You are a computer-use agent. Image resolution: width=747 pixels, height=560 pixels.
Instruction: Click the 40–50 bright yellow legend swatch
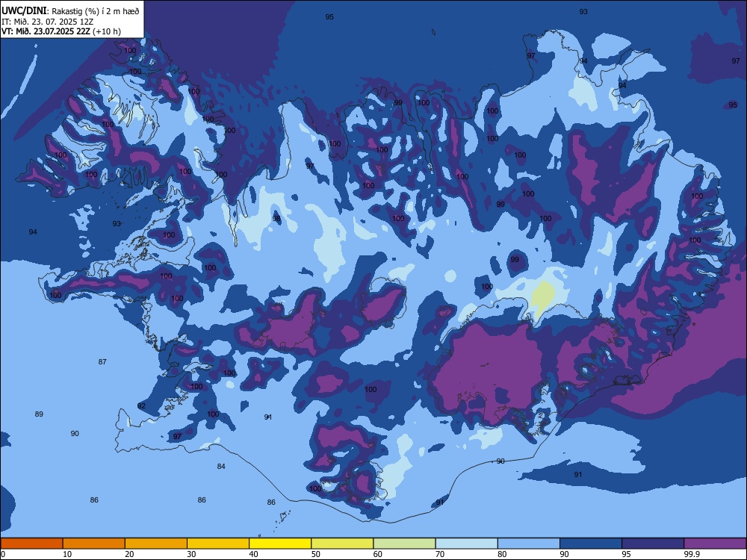280,544
